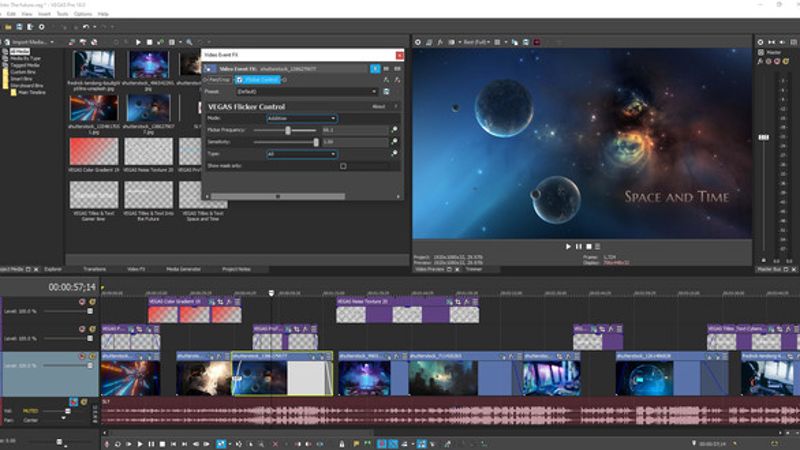Open the Flicker Control Mode dropdown
The width and height of the screenshot is (800, 450).
pos(302,118)
